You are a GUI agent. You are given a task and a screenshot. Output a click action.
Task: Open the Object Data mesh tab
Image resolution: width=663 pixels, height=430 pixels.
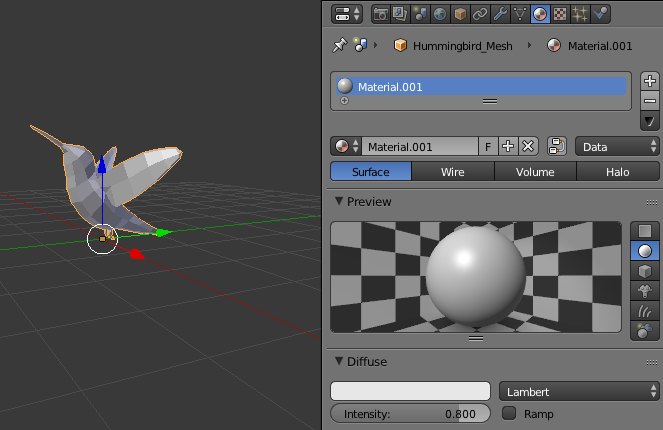click(x=520, y=14)
